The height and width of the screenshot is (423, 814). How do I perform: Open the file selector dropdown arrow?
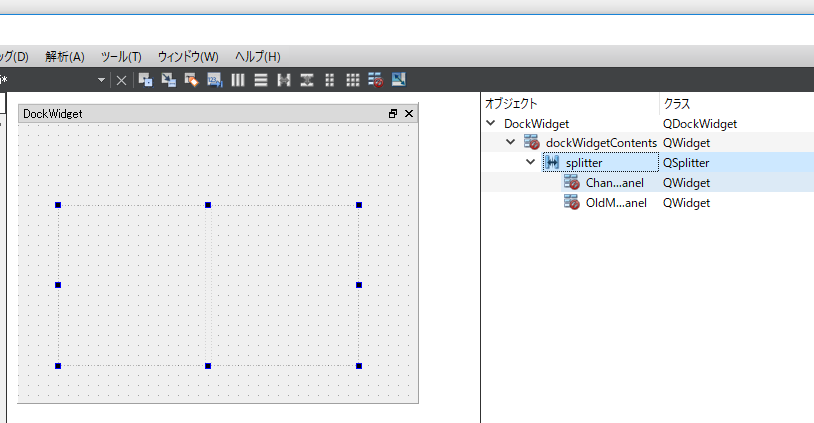coord(102,80)
